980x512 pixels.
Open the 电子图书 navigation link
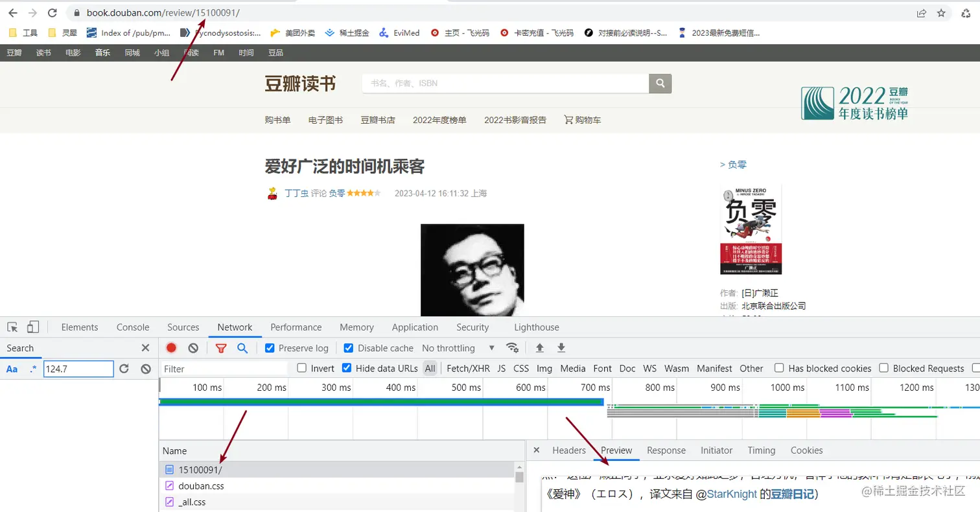(325, 120)
